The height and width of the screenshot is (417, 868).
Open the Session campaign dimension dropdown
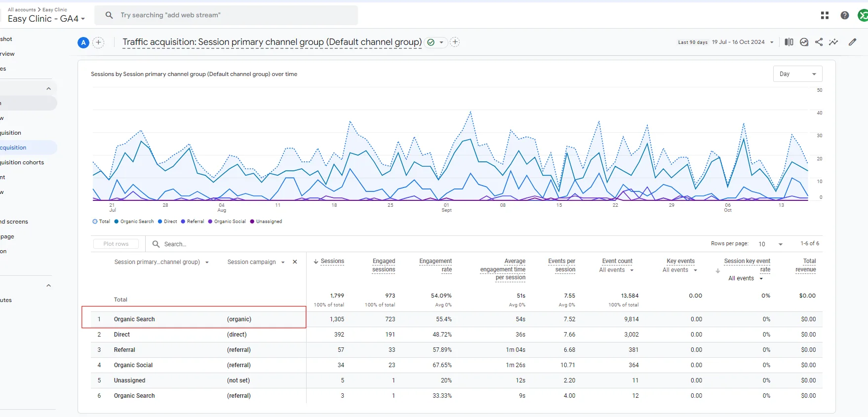coord(256,262)
